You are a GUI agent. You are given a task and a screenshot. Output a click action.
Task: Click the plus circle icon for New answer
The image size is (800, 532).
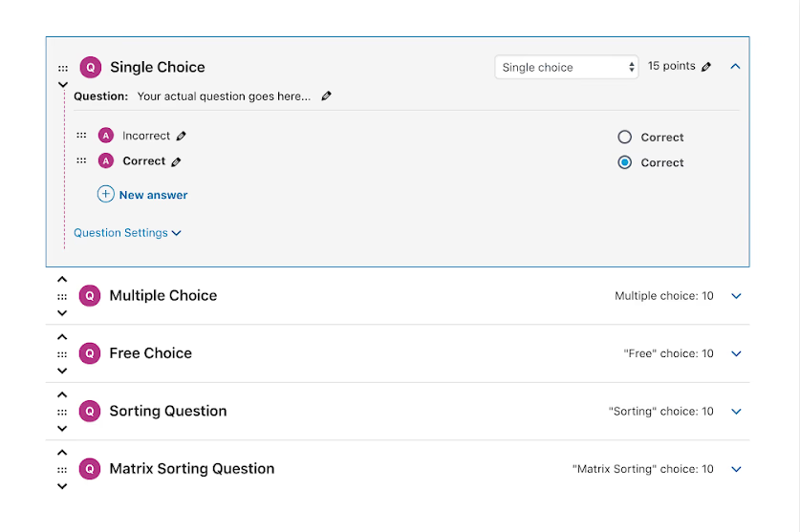[105, 194]
